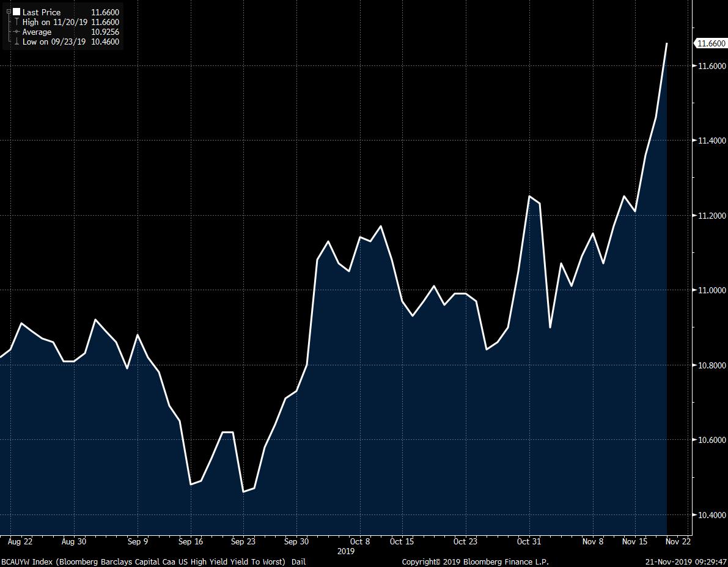Click the 10.6000 y-axis label

point(711,440)
